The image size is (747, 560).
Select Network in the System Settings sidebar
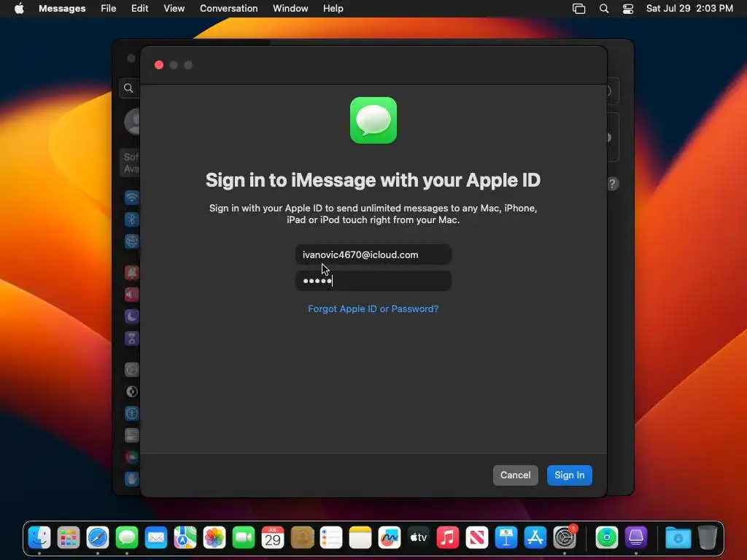coord(132,241)
